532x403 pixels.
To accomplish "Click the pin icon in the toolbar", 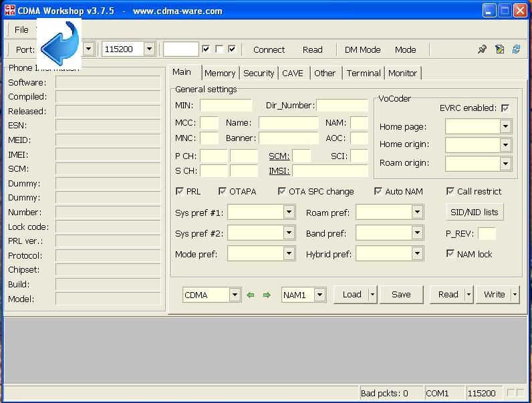I will click(482, 49).
